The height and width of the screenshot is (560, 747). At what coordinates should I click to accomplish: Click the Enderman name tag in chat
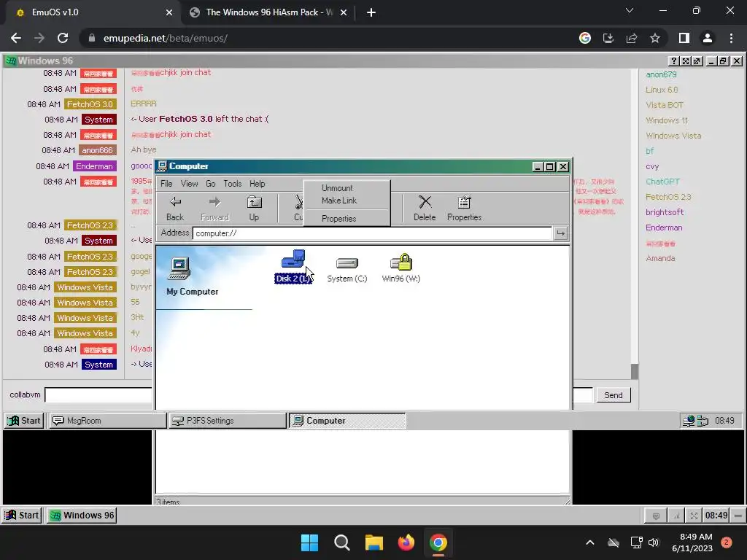click(x=94, y=166)
